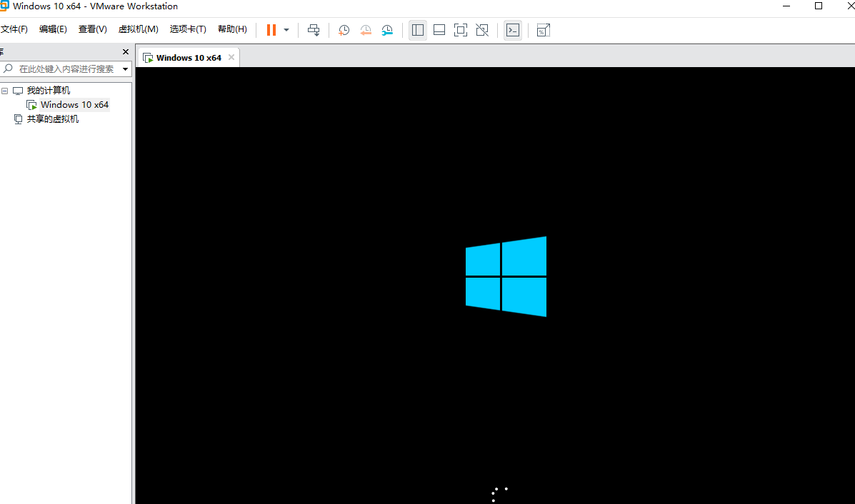Collapse the 我的计算机 tree node

4,91
